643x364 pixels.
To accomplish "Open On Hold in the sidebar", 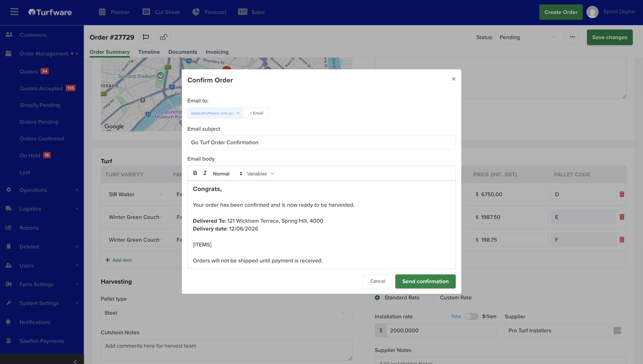I will pyautogui.click(x=30, y=155).
